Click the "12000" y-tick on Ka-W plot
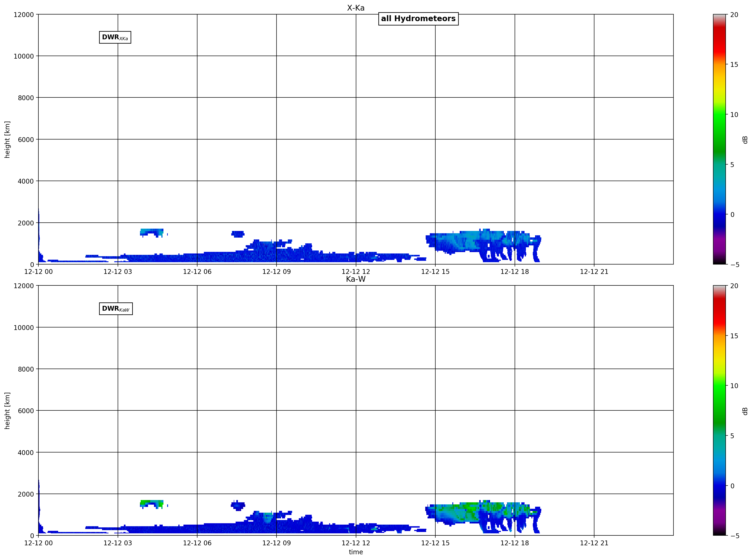 tap(24, 286)
